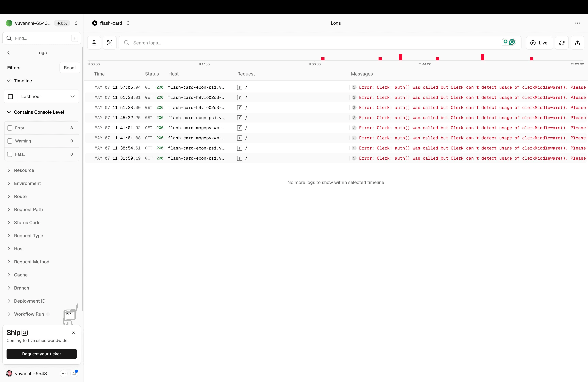Image resolution: width=588 pixels, height=382 pixels.
Task: Click the calendar icon in Timeline filter
Action: click(x=10, y=96)
